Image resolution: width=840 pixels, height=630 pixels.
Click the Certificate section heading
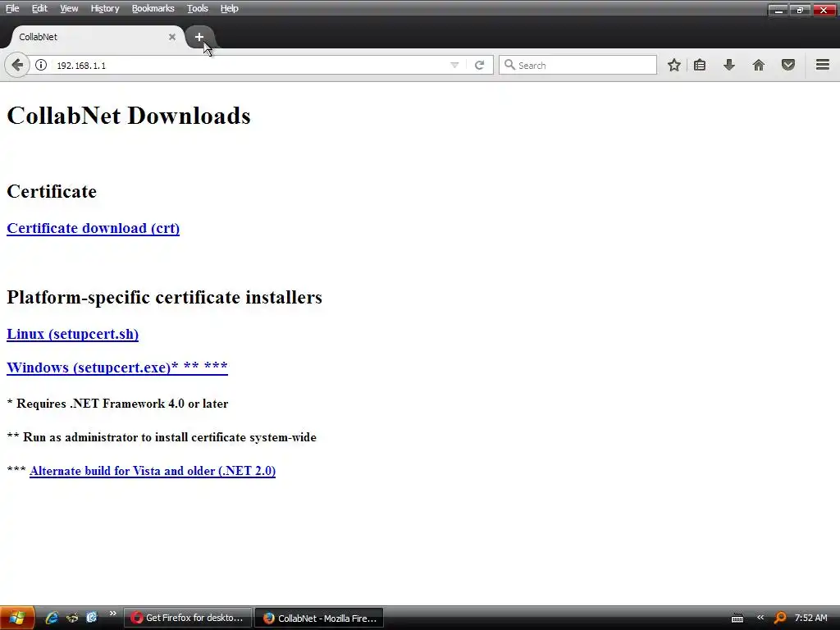pyautogui.click(x=52, y=191)
